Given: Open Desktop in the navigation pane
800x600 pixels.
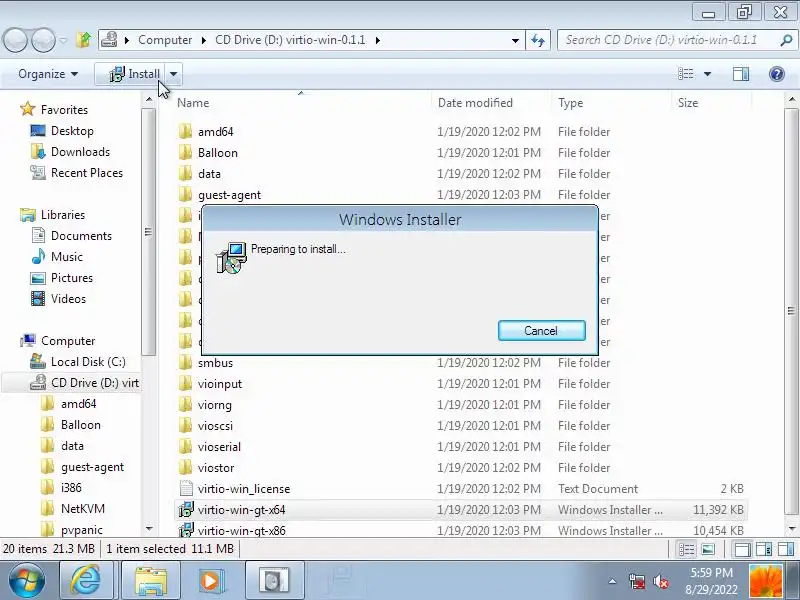Looking at the screenshot, I should (x=72, y=131).
